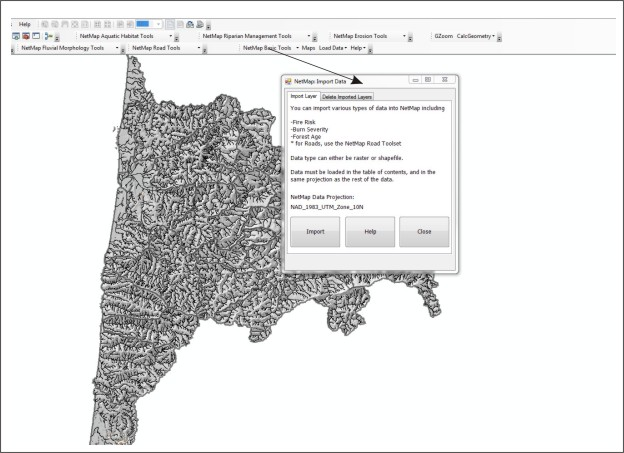
Task: Open the Help menu in the top menu bar
Action: point(24,24)
